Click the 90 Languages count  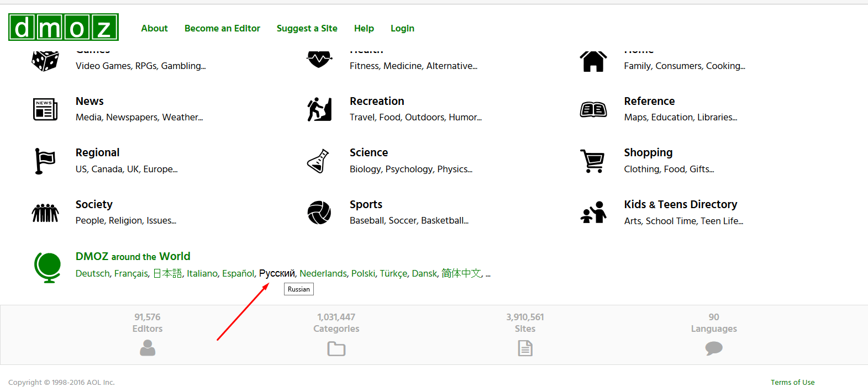[x=714, y=317]
